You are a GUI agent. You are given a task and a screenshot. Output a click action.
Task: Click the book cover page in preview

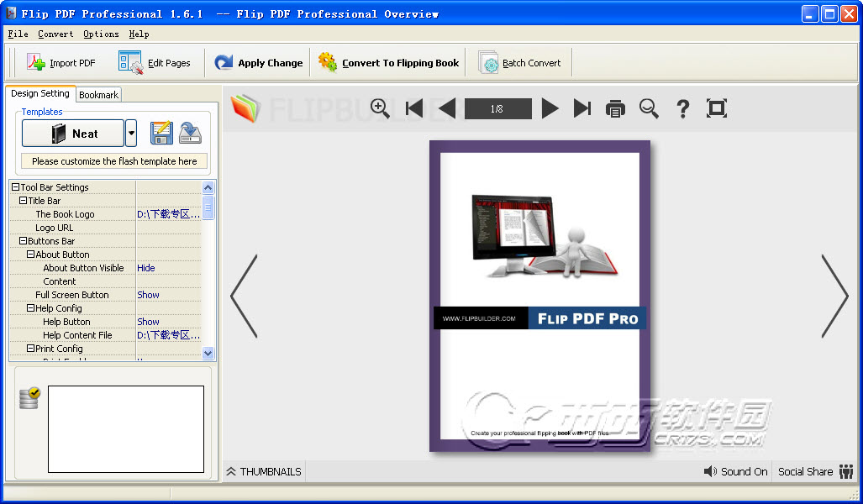click(x=540, y=296)
